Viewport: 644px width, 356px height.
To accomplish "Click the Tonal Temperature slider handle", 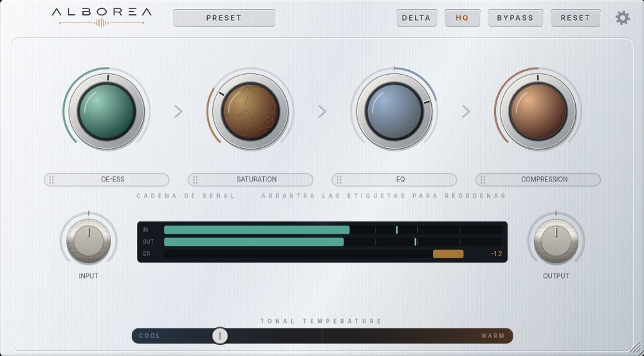I will pyautogui.click(x=220, y=336).
